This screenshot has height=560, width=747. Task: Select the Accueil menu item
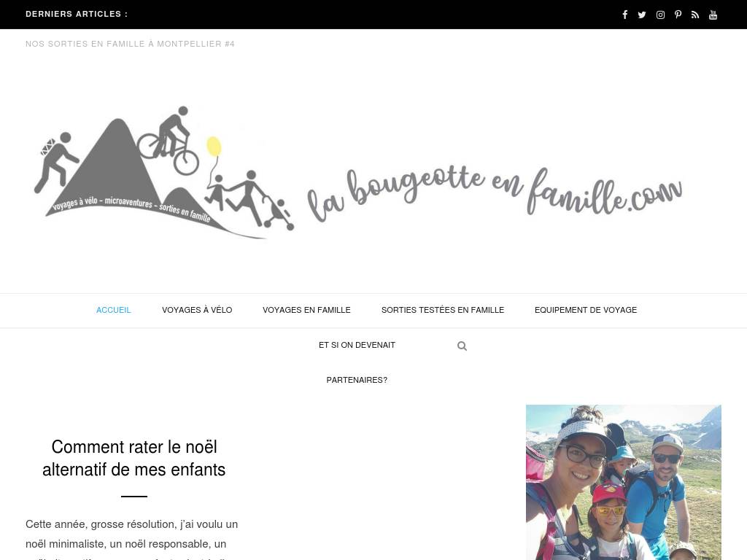click(x=113, y=310)
